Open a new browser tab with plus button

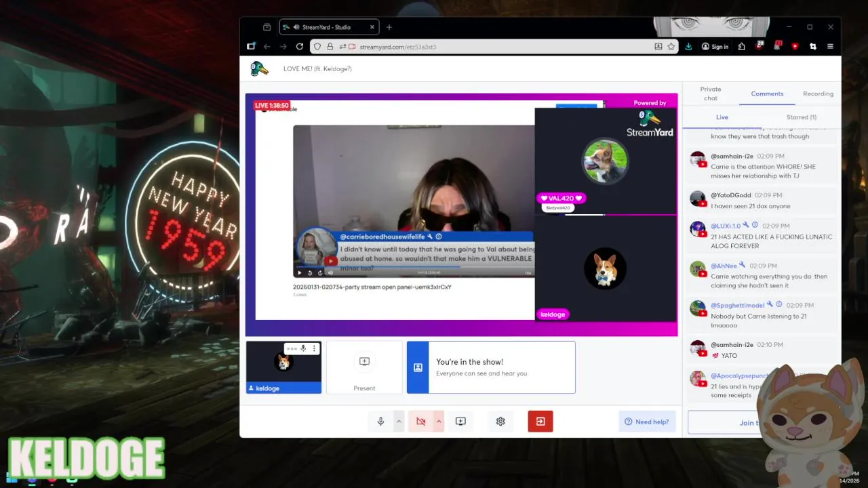point(389,27)
